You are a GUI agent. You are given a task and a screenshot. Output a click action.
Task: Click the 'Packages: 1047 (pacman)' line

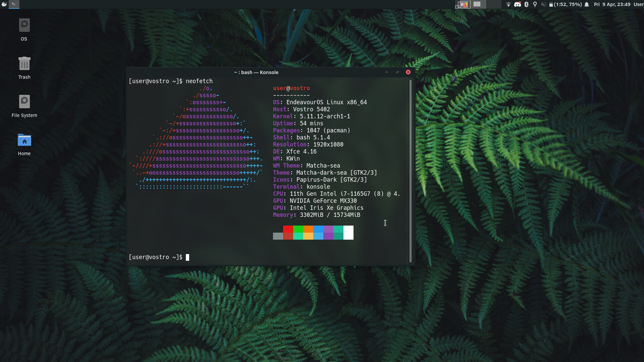pos(312,130)
